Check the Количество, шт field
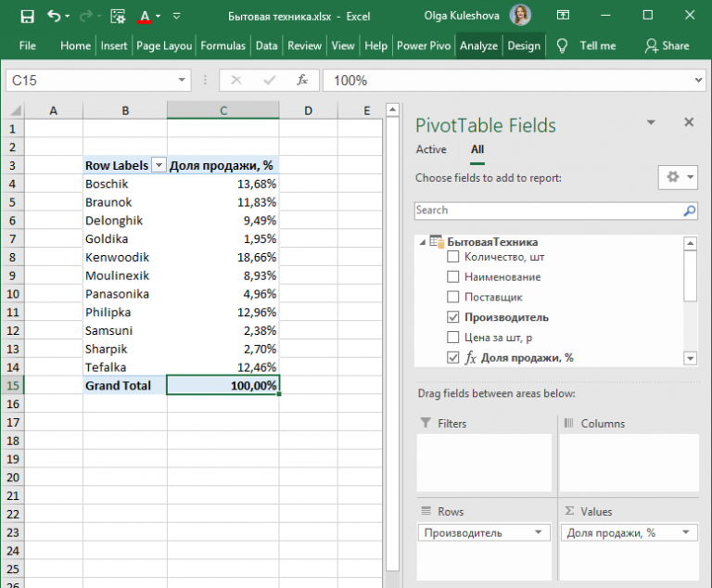Image resolution: width=712 pixels, height=588 pixels. [452, 257]
